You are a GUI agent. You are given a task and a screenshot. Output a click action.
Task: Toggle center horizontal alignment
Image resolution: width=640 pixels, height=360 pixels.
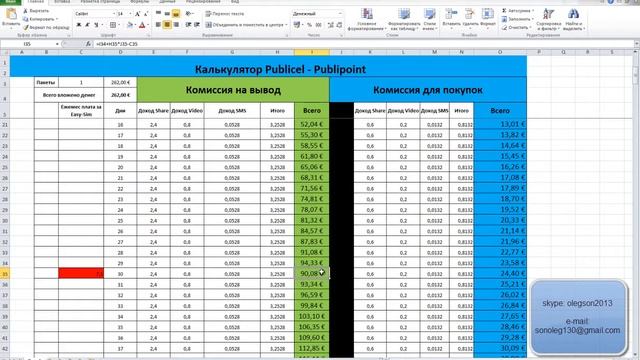click(167, 25)
